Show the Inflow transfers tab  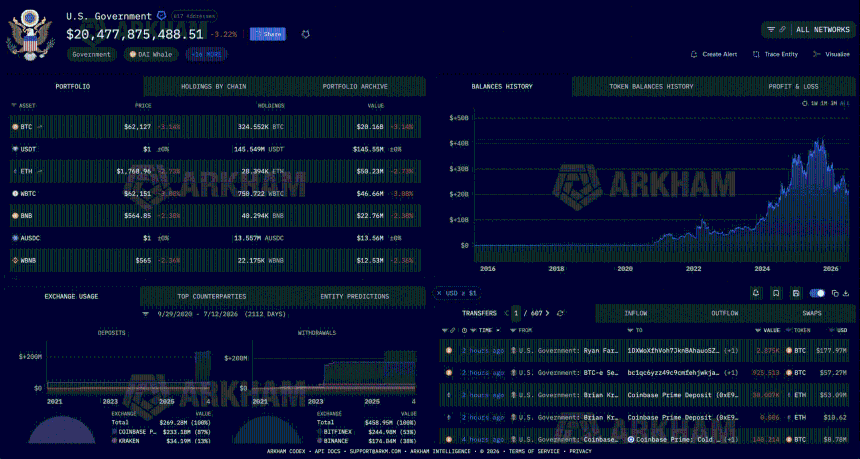click(638, 313)
